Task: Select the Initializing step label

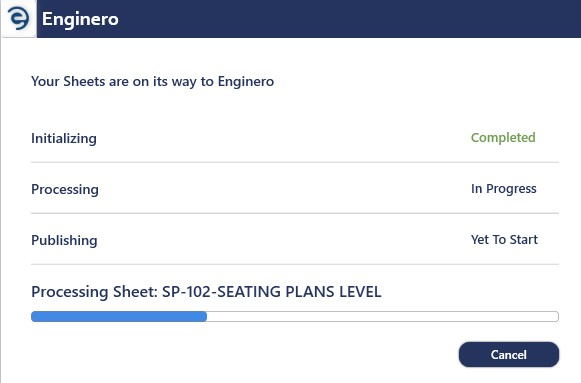Action: (x=64, y=138)
